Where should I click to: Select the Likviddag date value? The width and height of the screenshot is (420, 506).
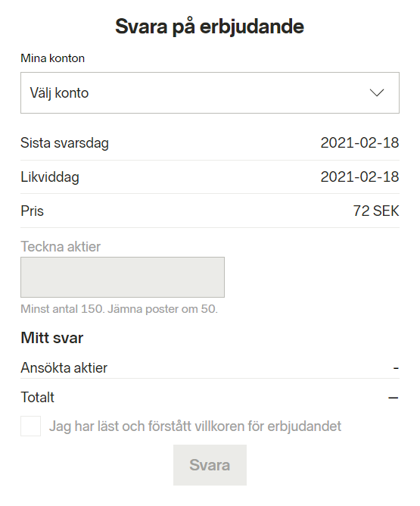359,176
